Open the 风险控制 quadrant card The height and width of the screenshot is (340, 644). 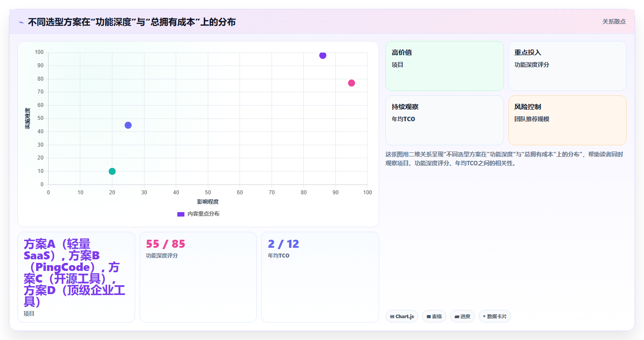point(567,120)
